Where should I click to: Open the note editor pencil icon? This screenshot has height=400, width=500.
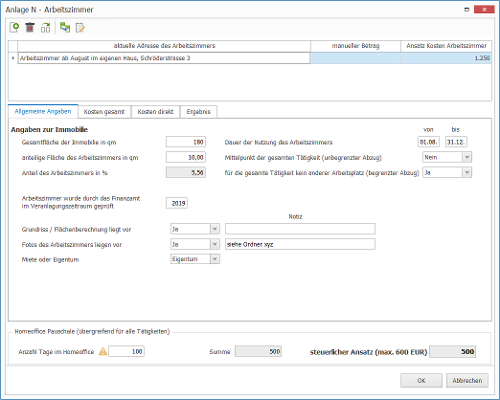(x=80, y=28)
